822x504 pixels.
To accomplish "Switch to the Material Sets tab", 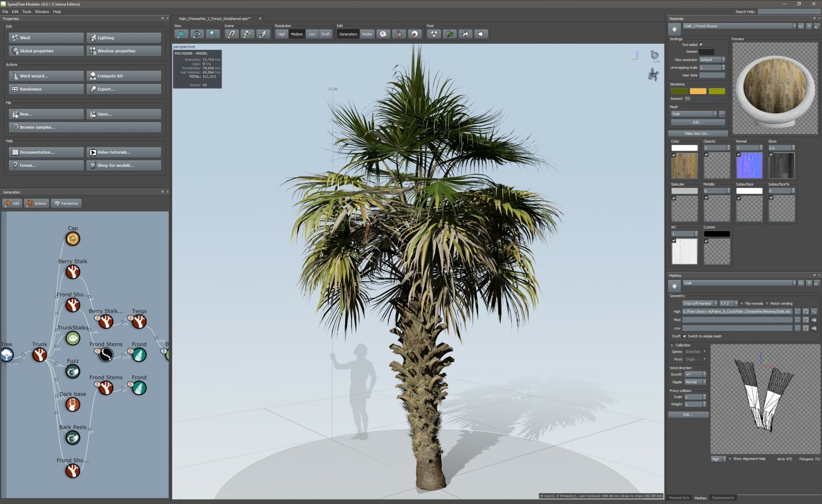I will (679, 498).
